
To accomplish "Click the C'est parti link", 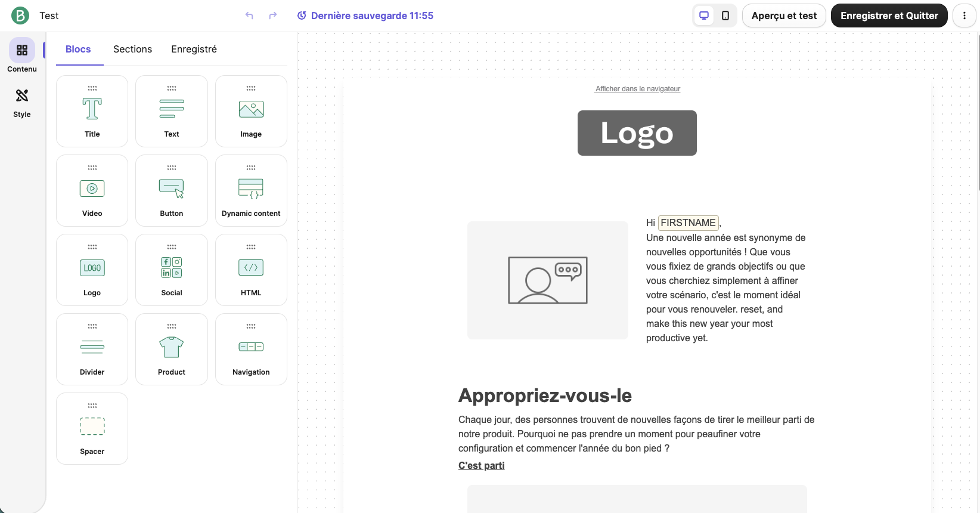I will 482,465.
